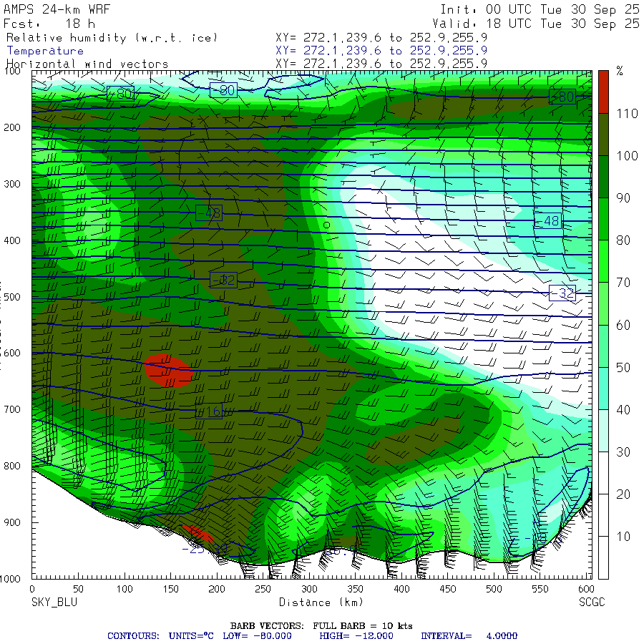Click the '700' pressure axis label
The width and height of the screenshot is (644, 644).
pyautogui.click(x=12, y=409)
